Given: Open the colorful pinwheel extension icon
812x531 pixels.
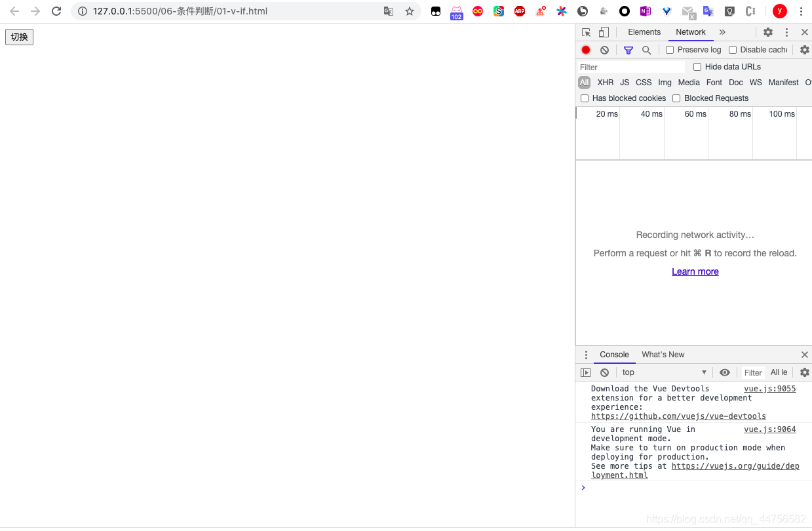Looking at the screenshot, I should point(562,11).
